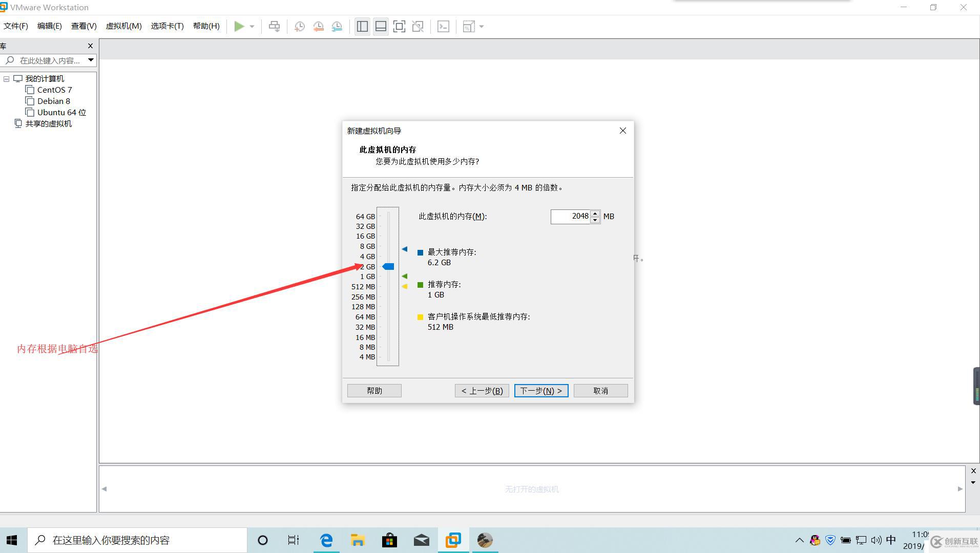The width and height of the screenshot is (980, 553).
Task: Click the green recommended memory marker
Action: point(405,276)
